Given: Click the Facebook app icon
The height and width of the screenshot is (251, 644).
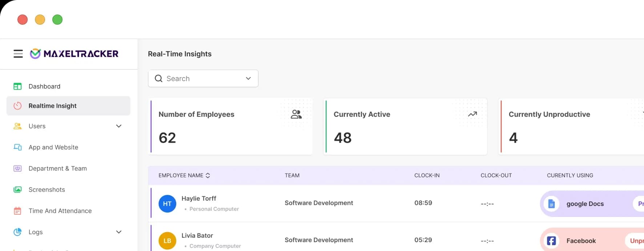Looking at the screenshot, I should click(551, 241).
